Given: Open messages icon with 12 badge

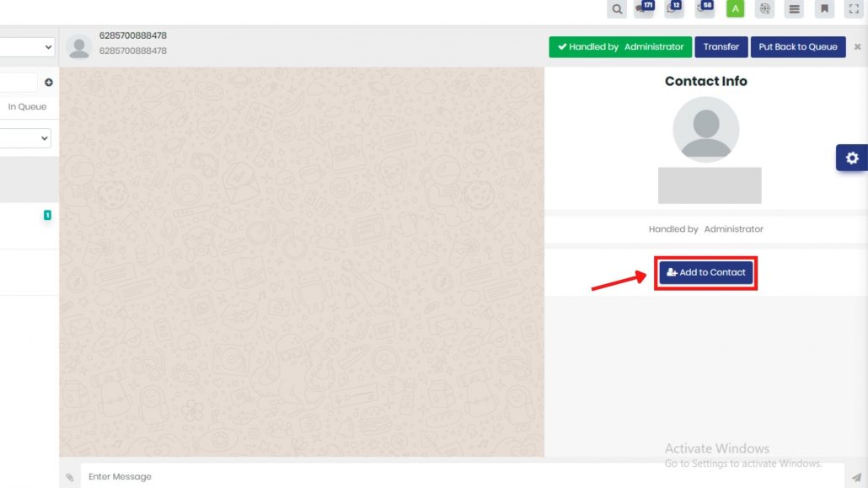Looking at the screenshot, I should tap(674, 8).
